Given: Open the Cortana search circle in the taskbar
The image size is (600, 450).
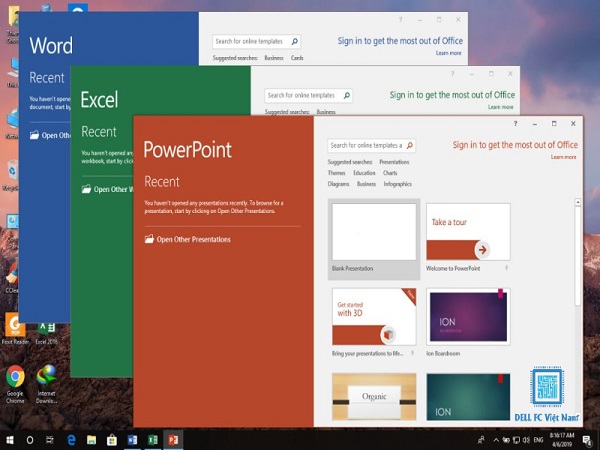Looking at the screenshot, I should pyautogui.click(x=29, y=440).
